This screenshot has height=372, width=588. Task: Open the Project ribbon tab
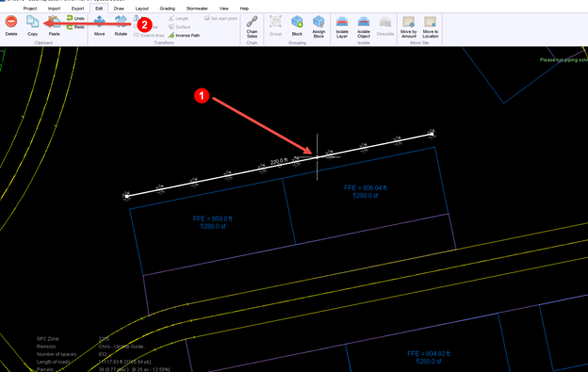30,8
